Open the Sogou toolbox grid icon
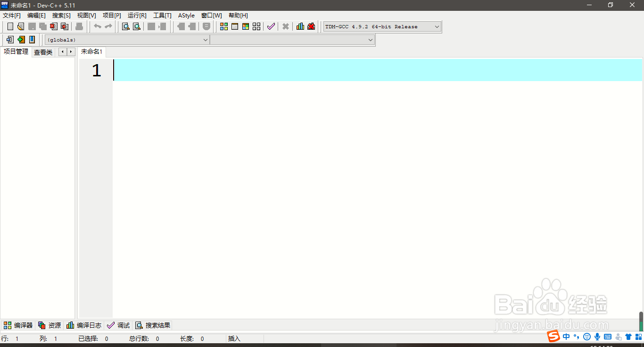Viewport: 644px width, 347px height. pyautogui.click(x=638, y=337)
